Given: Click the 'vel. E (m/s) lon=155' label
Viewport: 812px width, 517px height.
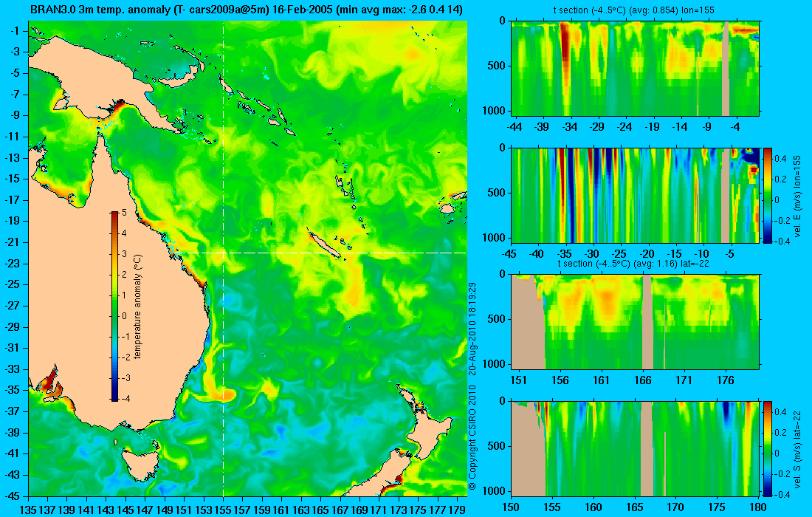Looking at the screenshot, I should [x=797, y=195].
